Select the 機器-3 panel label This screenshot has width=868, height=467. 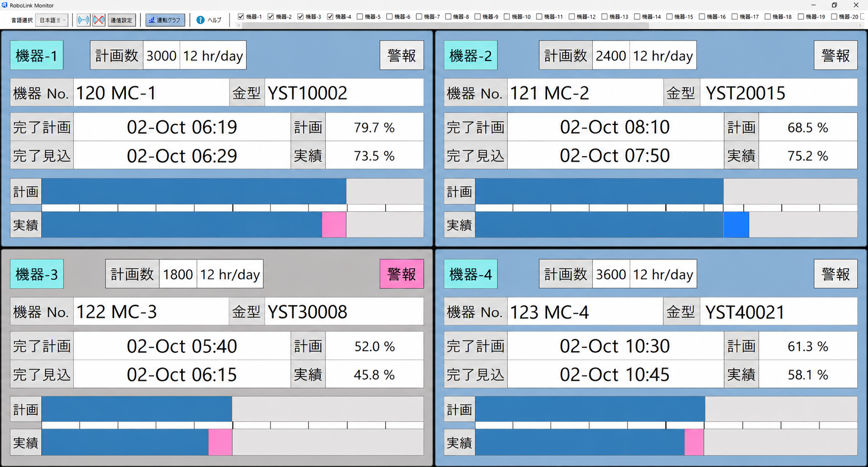37,274
